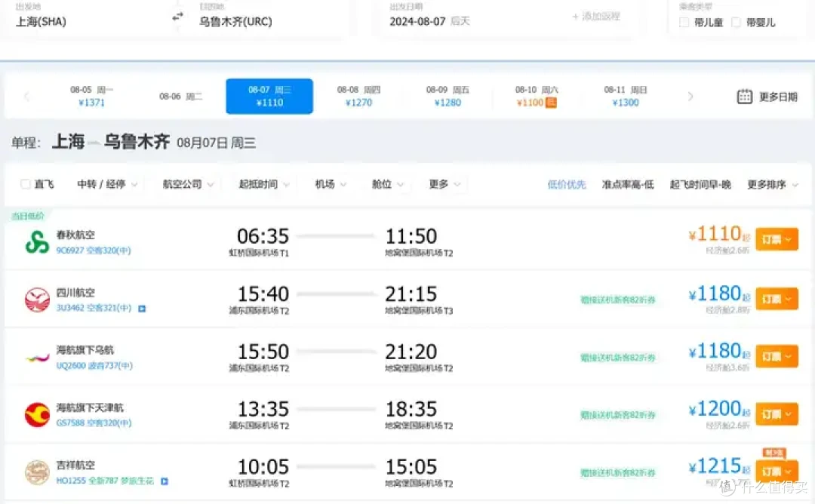The image size is (815, 504).
Task: Expand the 舱位 cabin filter dropdown
Action: 388,184
